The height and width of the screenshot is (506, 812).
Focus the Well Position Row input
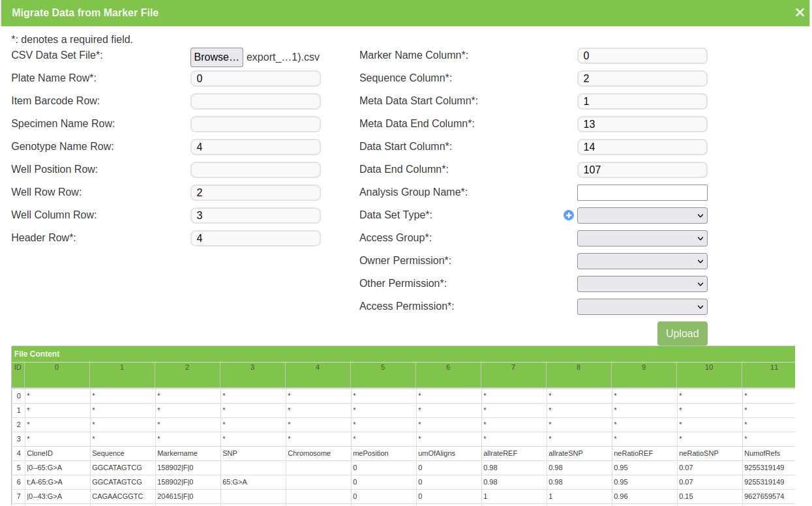(x=255, y=170)
